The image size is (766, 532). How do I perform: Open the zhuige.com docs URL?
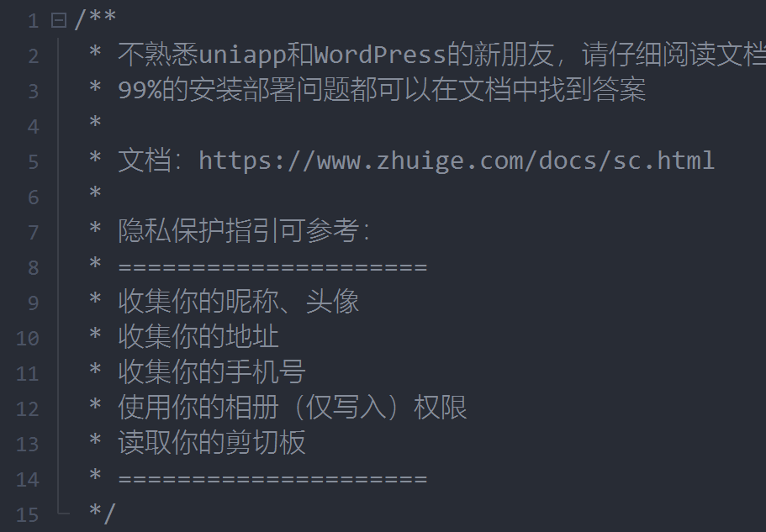(x=457, y=161)
